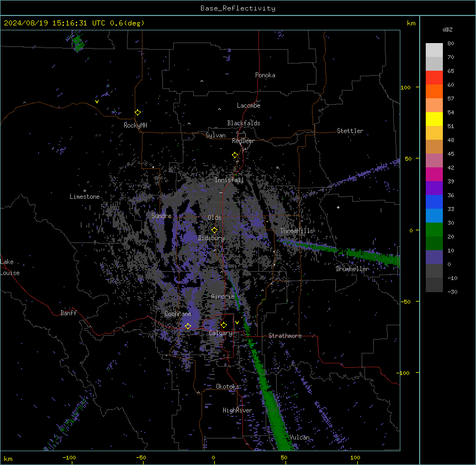476x465 pixels.
Task: Click the 50 tick on right axis
Action: 408,158
